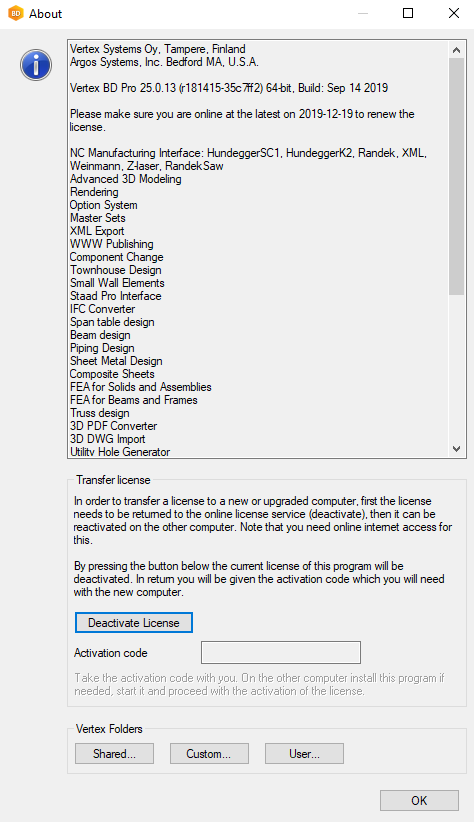The image size is (474, 822).
Task: Close the About dialog with X
Action: click(454, 14)
